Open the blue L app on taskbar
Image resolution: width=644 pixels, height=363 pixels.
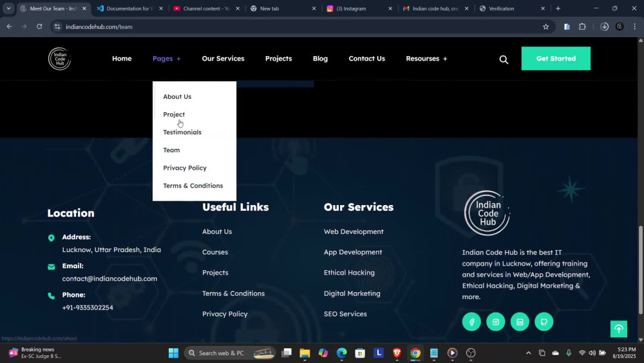(x=379, y=353)
